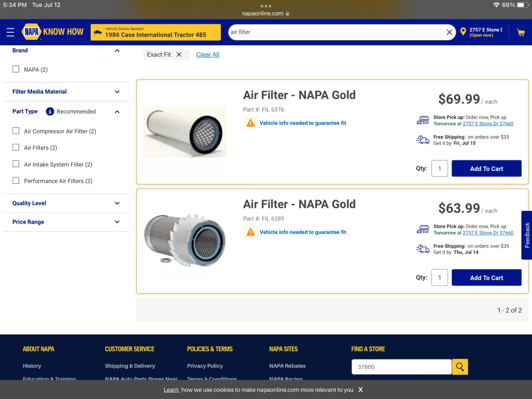
Task: Click the quantity field for FIL 6389
Action: tap(439, 278)
